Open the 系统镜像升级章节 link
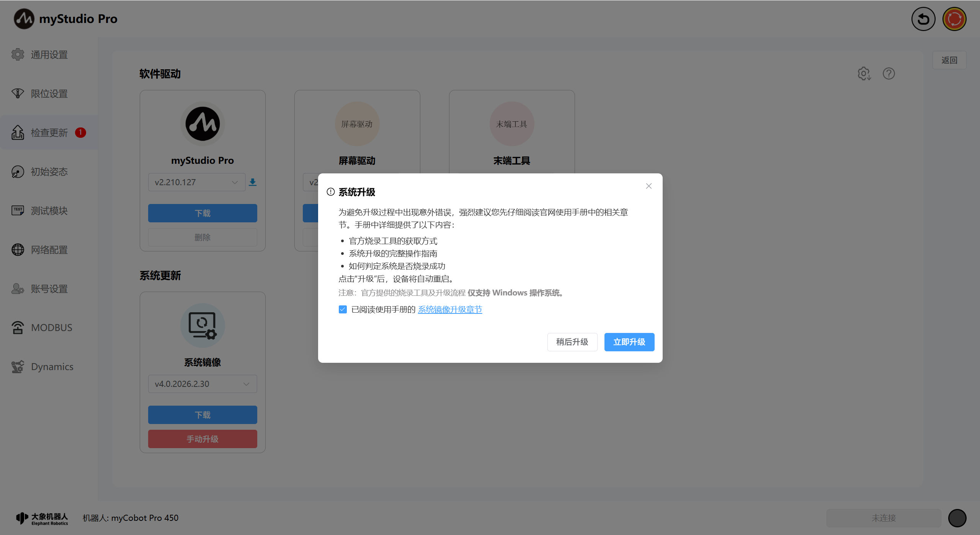Viewport: 980px width, 535px height. click(x=449, y=309)
